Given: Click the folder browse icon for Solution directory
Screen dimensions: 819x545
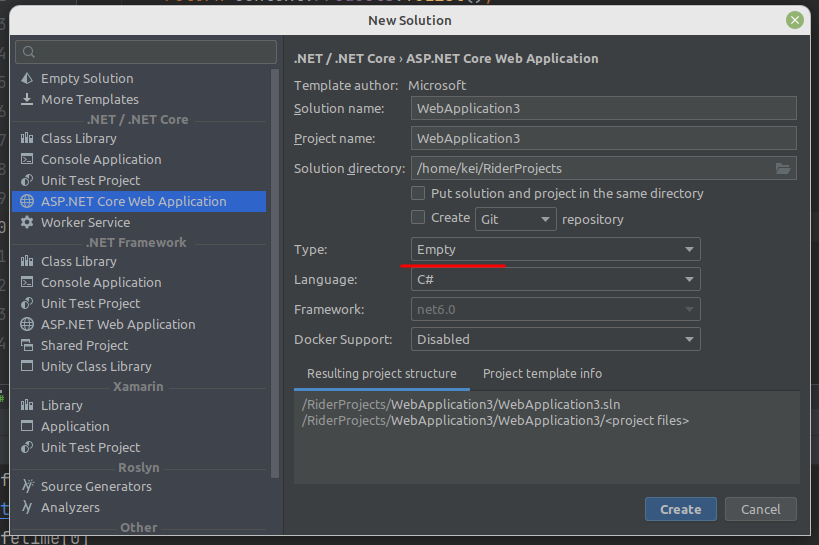Looking at the screenshot, I should pyautogui.click(x=783, y=169).
